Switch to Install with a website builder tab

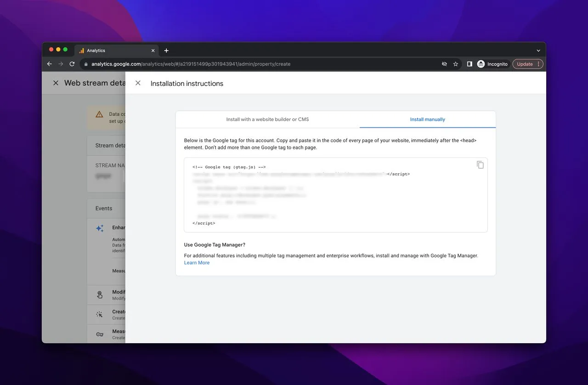pyautogui.click(x=267, y=119)
